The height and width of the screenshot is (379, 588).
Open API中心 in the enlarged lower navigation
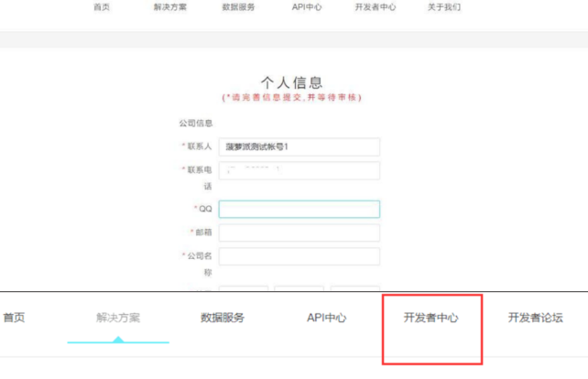click(x=326, y=318)
